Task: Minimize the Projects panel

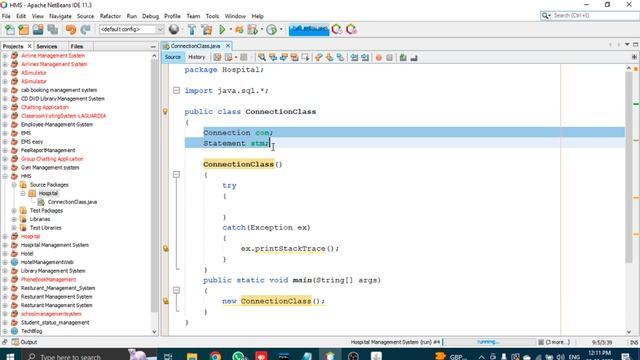Action: coord(153,47)
